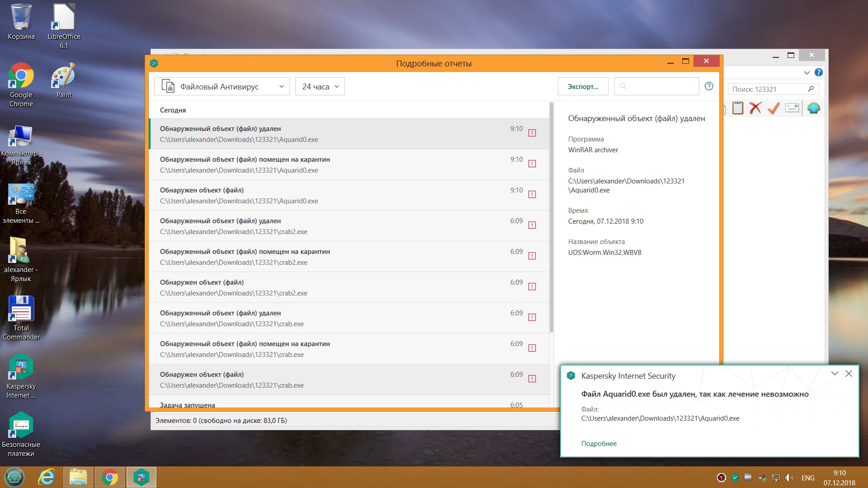Click the red alert icon on the first Aquarid0.exe entry
Viewport: 868px width, 488px height.
532,133
